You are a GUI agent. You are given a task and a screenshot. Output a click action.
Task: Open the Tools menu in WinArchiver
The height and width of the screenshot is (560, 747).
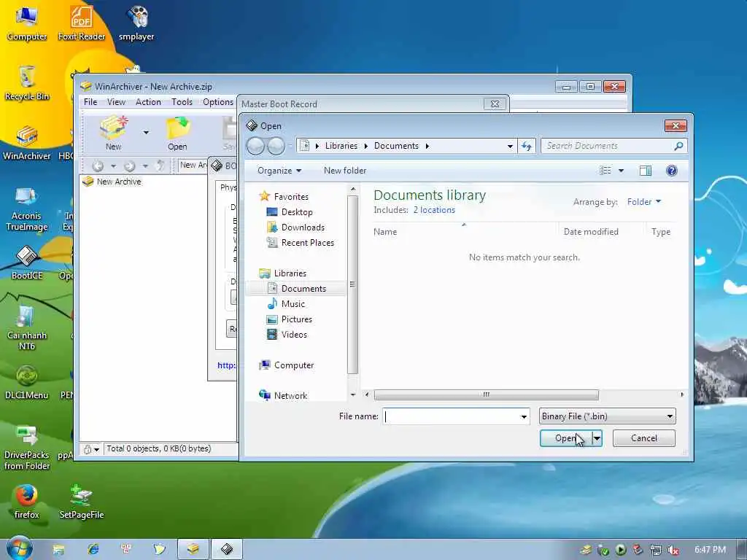(x=182, y=102)
